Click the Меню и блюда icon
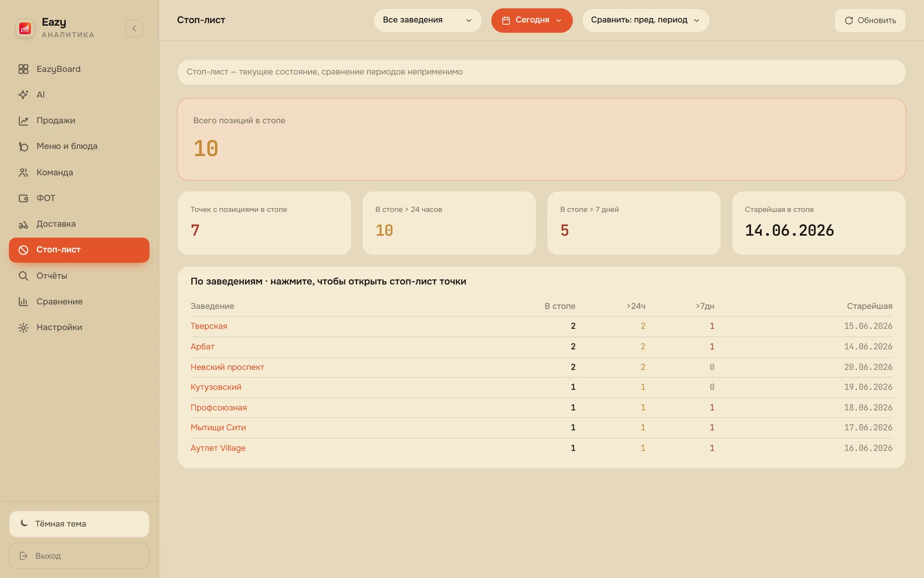 pyautogui.click(x=23, y=146)
